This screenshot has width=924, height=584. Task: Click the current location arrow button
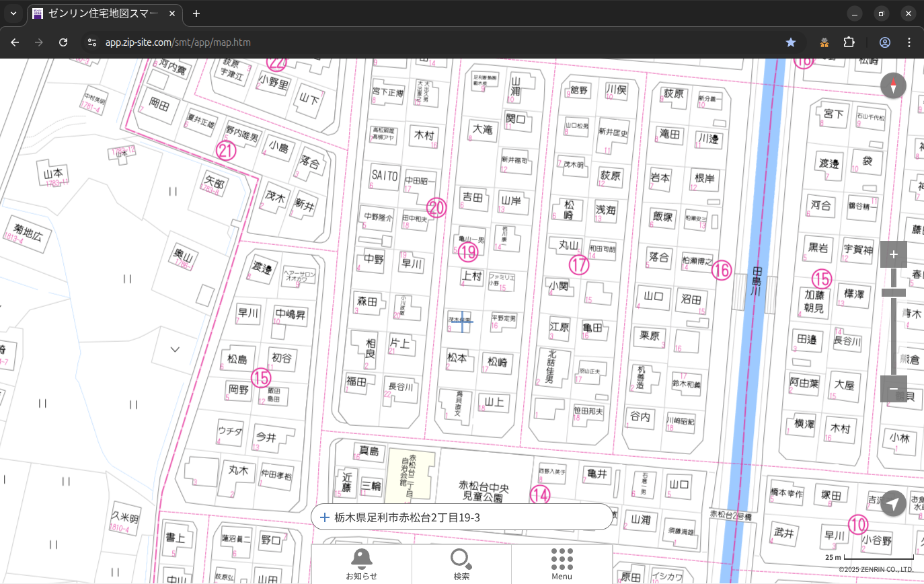tap(893, 503)
